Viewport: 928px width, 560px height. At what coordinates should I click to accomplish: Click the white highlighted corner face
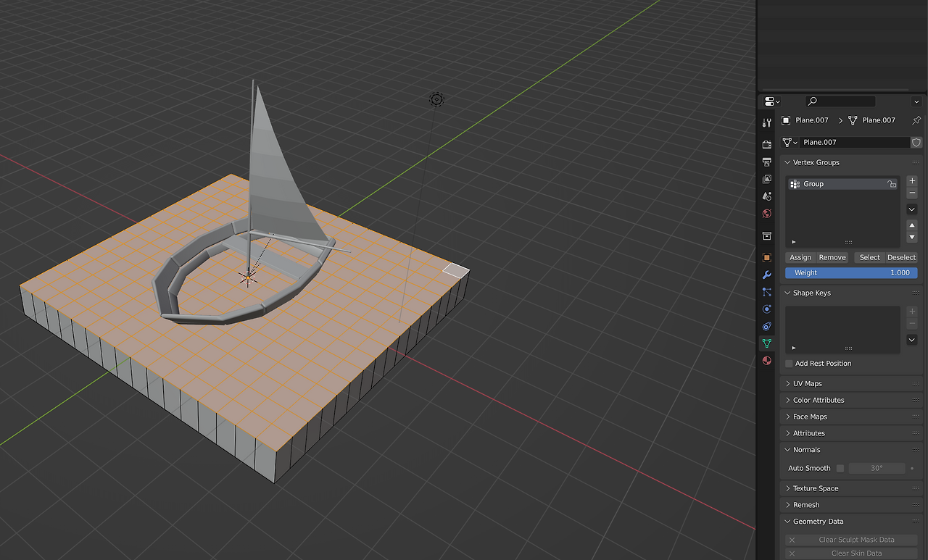point(456,271)
